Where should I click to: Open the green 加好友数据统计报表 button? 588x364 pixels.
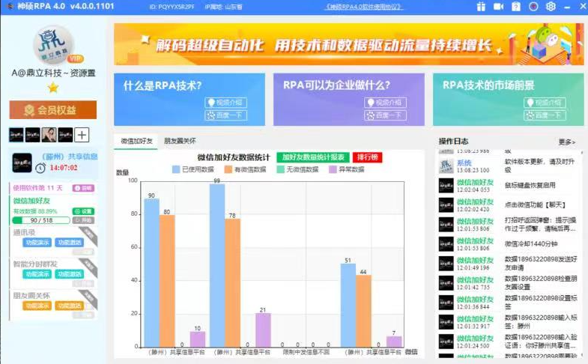click(x=313, y=157)
